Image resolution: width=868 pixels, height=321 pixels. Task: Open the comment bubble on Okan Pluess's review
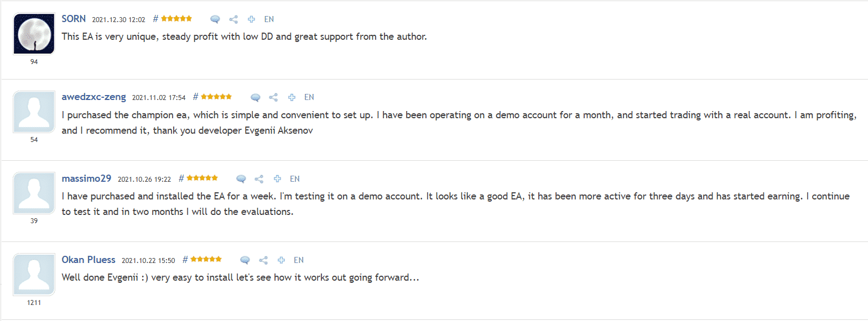[244, 260]
